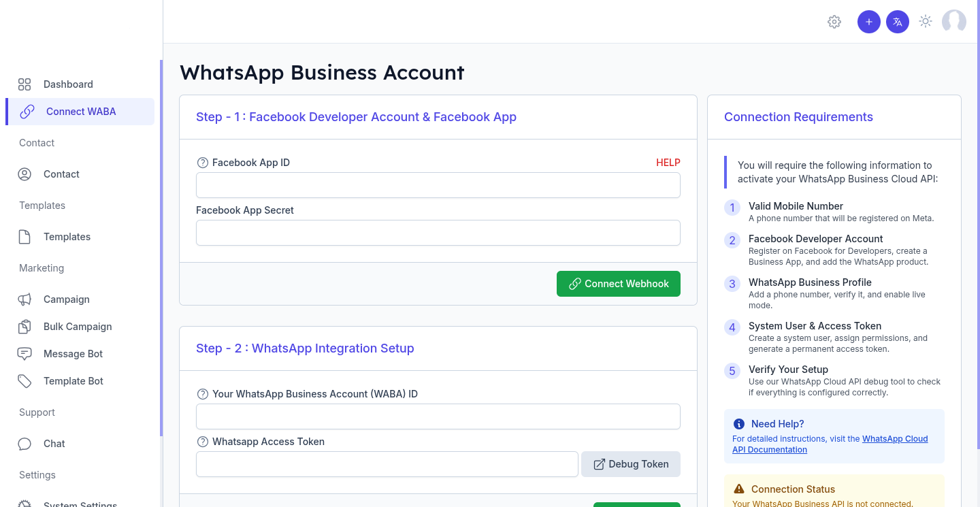Image resolution: width=980 pixels, height=507 pixels.
Task: Click the System User & Access Token requirement
Action: click(x=834, y=337)
